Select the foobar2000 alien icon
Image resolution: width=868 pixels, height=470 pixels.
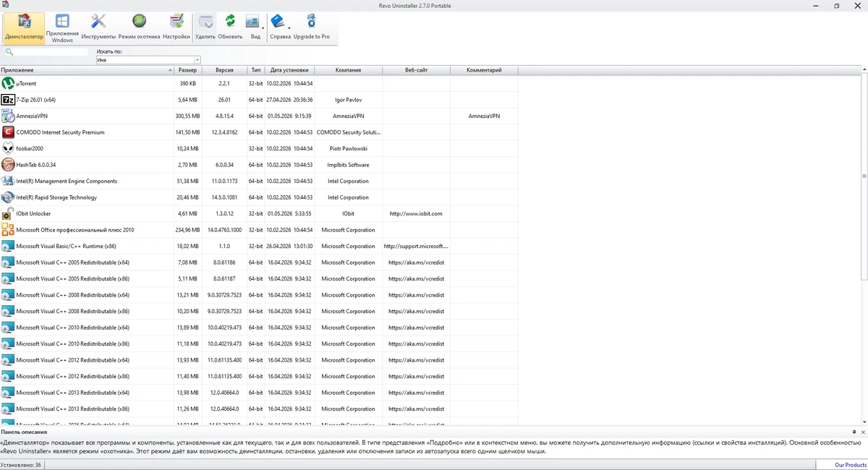tap(8, 148)
